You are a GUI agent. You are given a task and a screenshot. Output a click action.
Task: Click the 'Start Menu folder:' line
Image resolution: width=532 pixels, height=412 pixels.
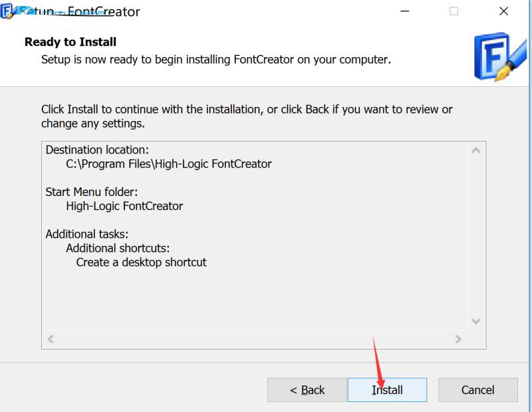click(x=92, y=192)
